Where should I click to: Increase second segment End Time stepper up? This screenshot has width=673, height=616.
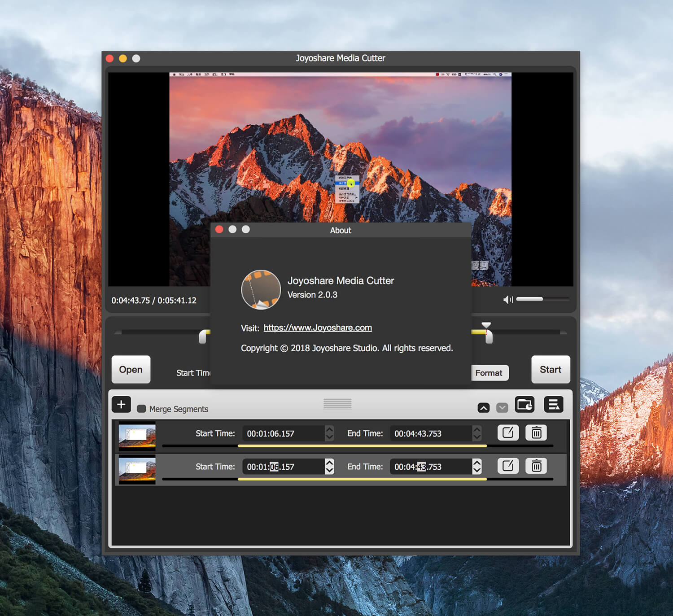pyautogui.click(x=477, y=463)
